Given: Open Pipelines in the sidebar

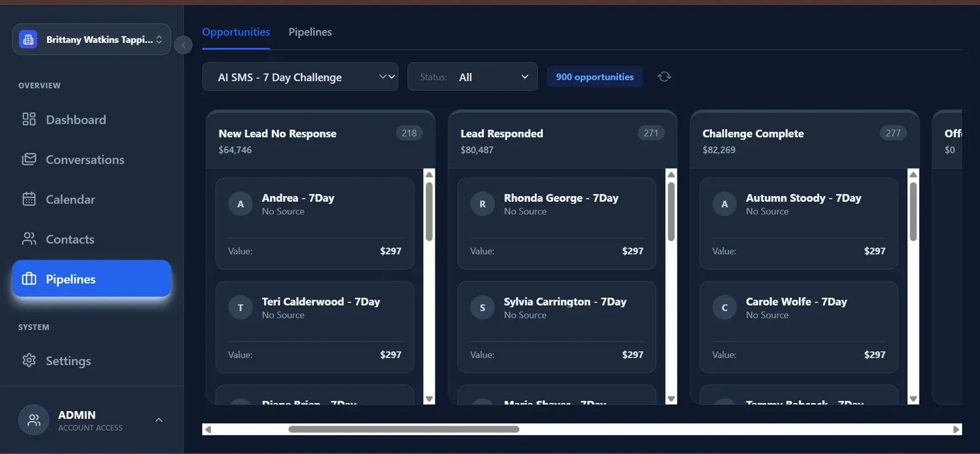Looking at the screenshot, I should pyautogui.click(x=91, y=279).
